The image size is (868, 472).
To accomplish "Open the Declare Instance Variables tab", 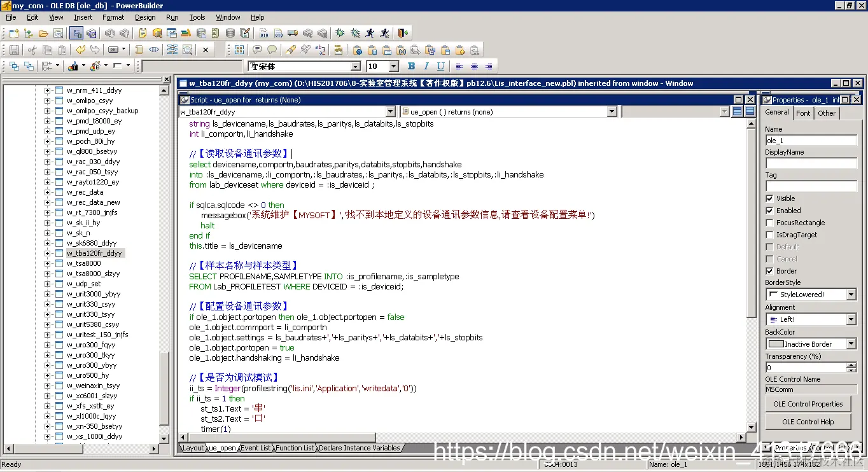I will pos(360,448).
